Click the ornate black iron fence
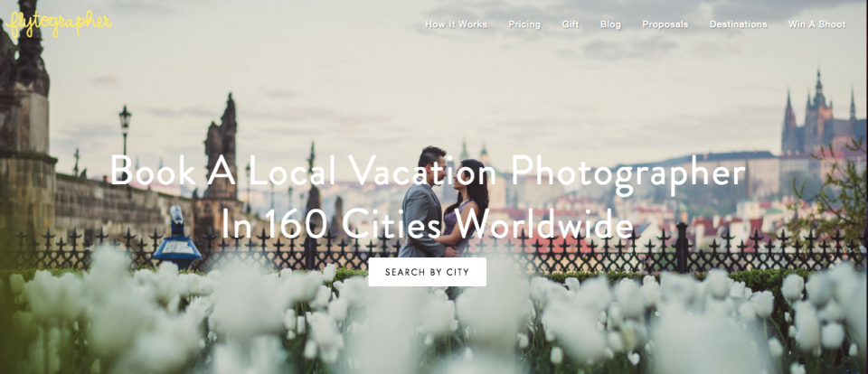The image size is (868, 374). click(x=434, y=248)
